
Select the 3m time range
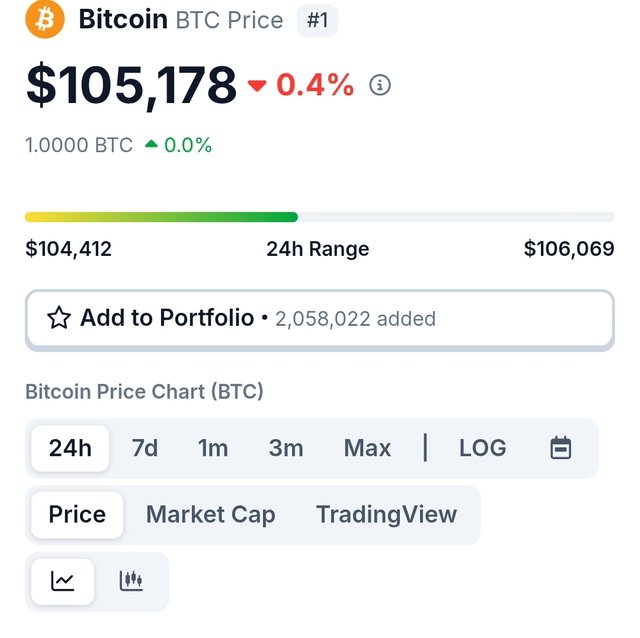286,448
